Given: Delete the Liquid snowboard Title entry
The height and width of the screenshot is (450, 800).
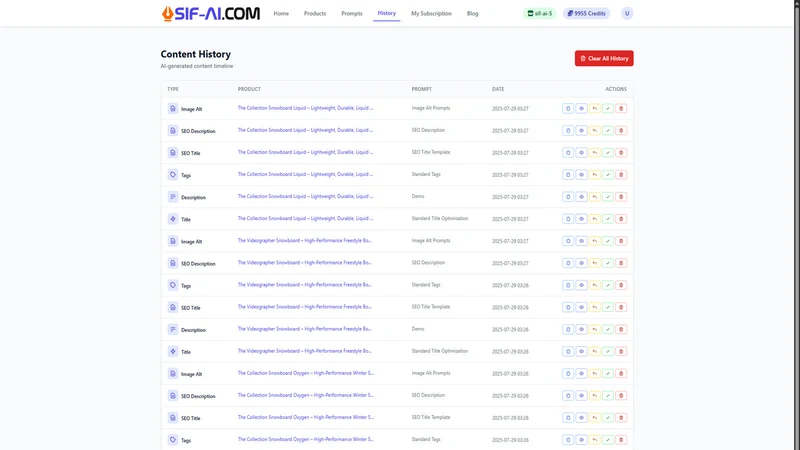Looking at the screenshot, I should [621, 219].
